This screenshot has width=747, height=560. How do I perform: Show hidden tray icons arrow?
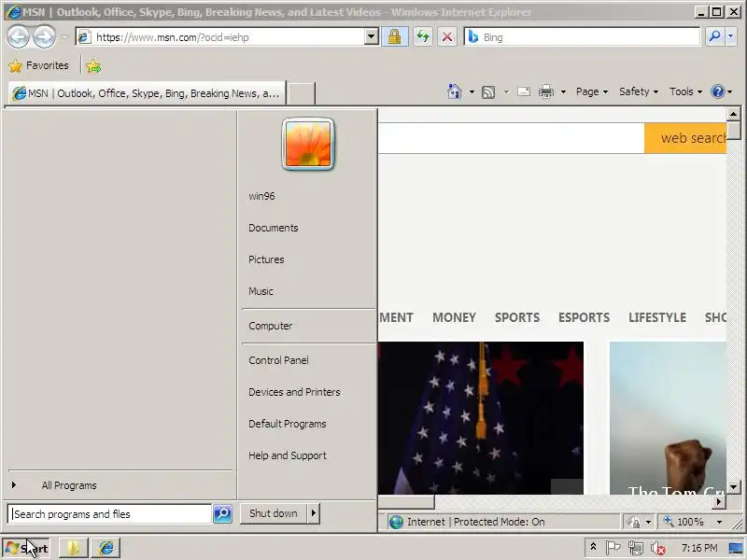(593, 547)
